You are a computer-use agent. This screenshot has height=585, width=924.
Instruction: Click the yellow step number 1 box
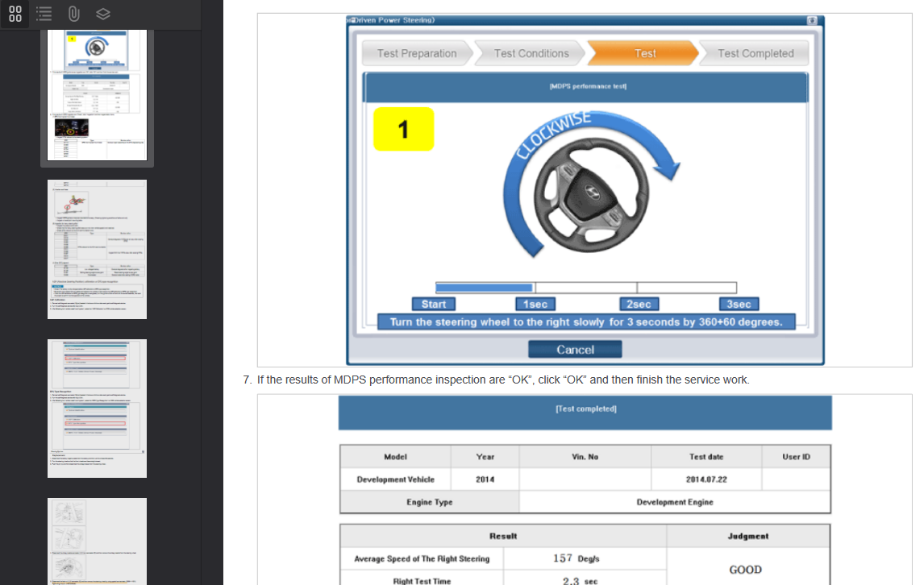(x=404, y=129)
